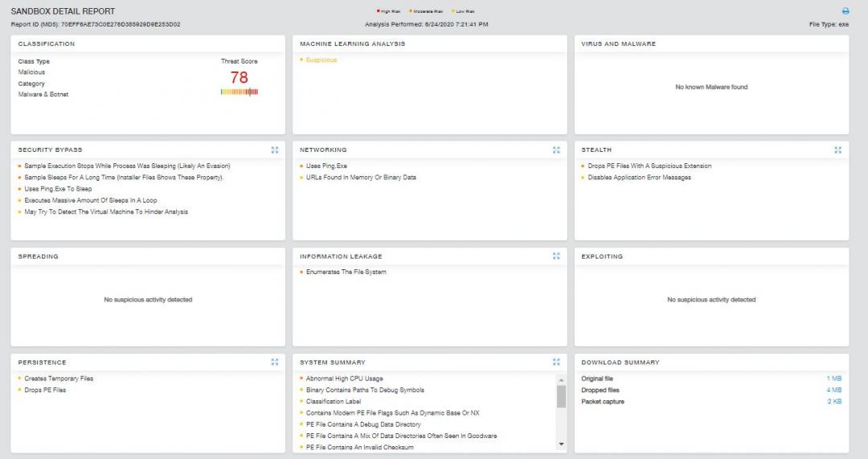Screen dimensions: 868x459
Task: Click the threat score value 78
Action: coord(240,78)
